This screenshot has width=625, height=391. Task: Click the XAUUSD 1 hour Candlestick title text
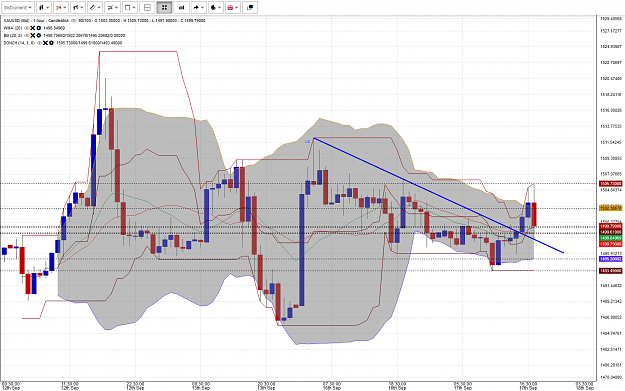pos(36,20)
